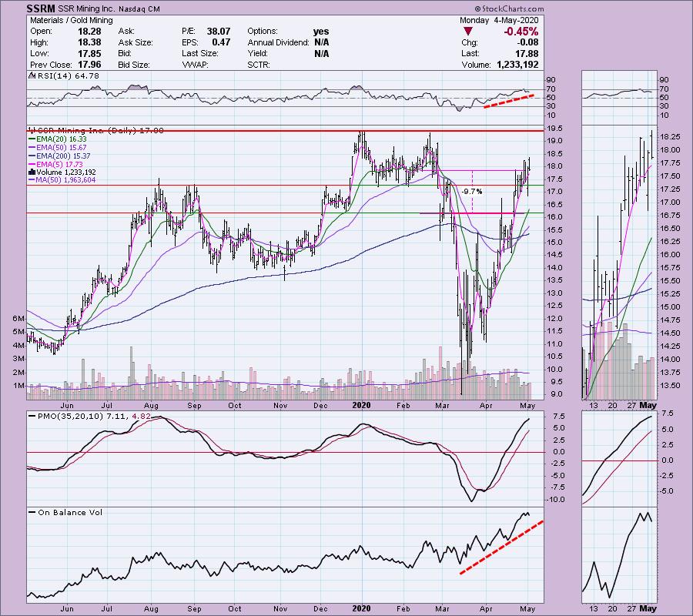Click the P/E value 38.07
Viewport: 693px width, 616px height.
coord(219,32)
